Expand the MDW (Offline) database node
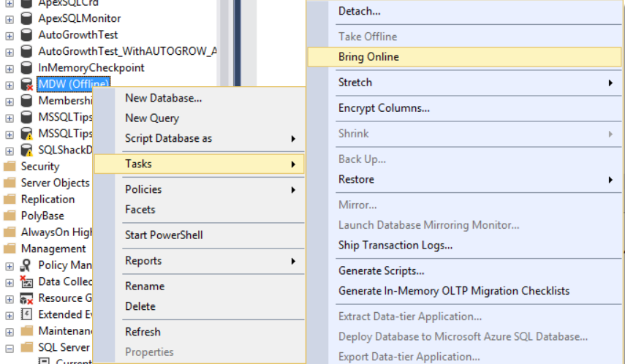 [x=10, y=84]
